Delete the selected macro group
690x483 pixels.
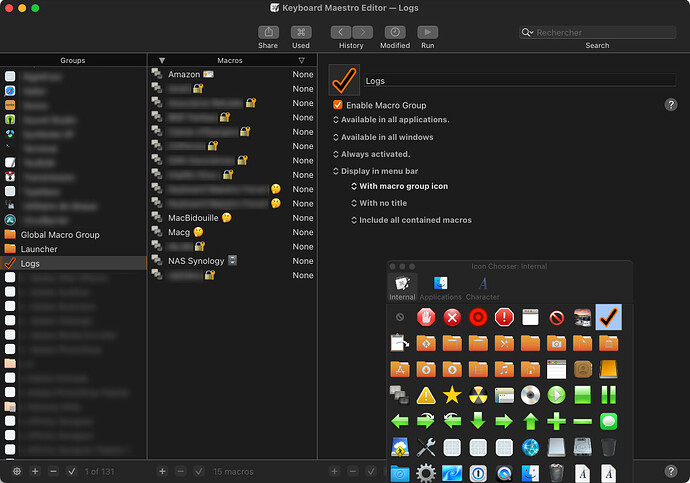(x=54, y=472)
